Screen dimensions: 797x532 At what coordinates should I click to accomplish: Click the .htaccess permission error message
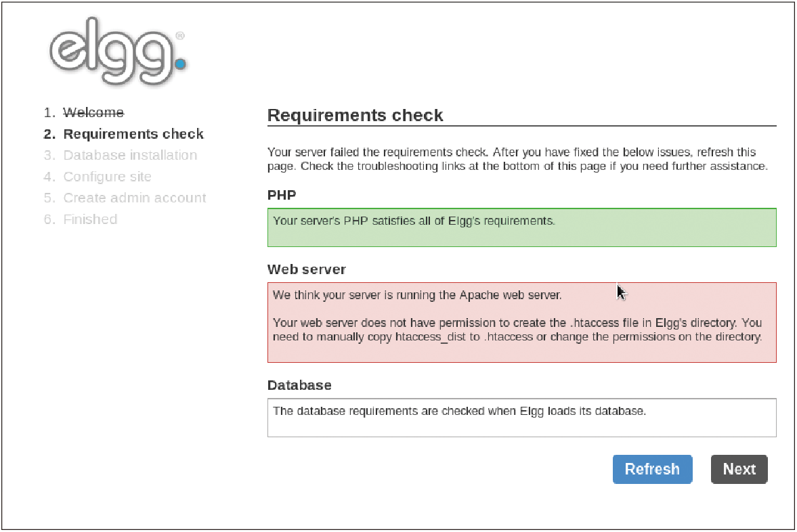(517, 330)
